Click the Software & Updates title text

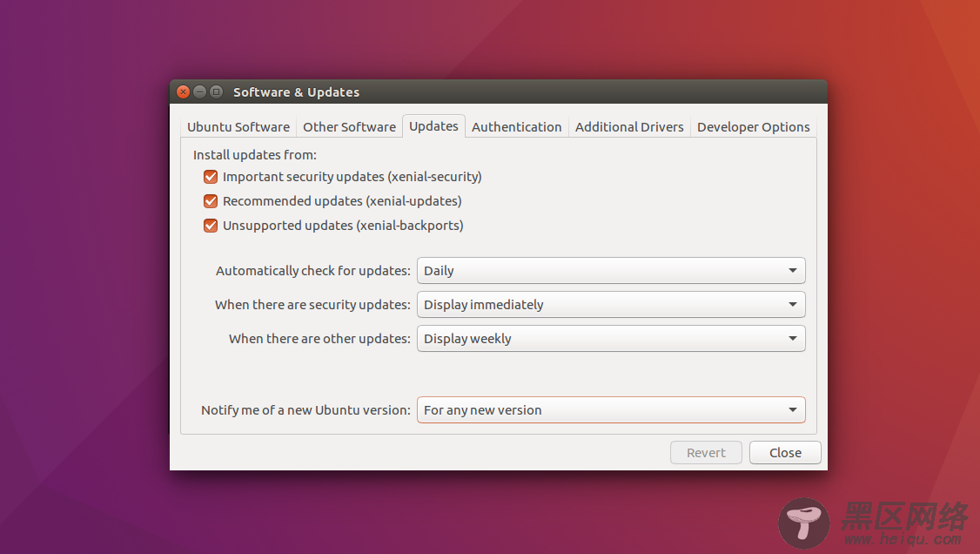pos(296,92)
